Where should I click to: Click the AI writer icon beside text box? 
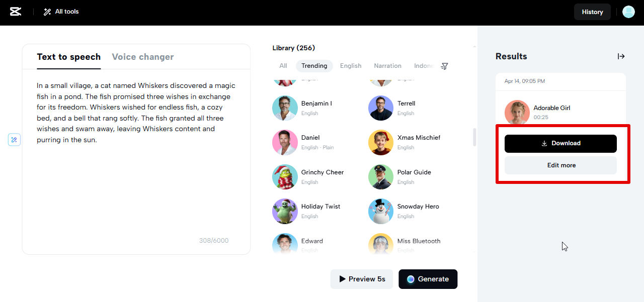pos(14,140)
